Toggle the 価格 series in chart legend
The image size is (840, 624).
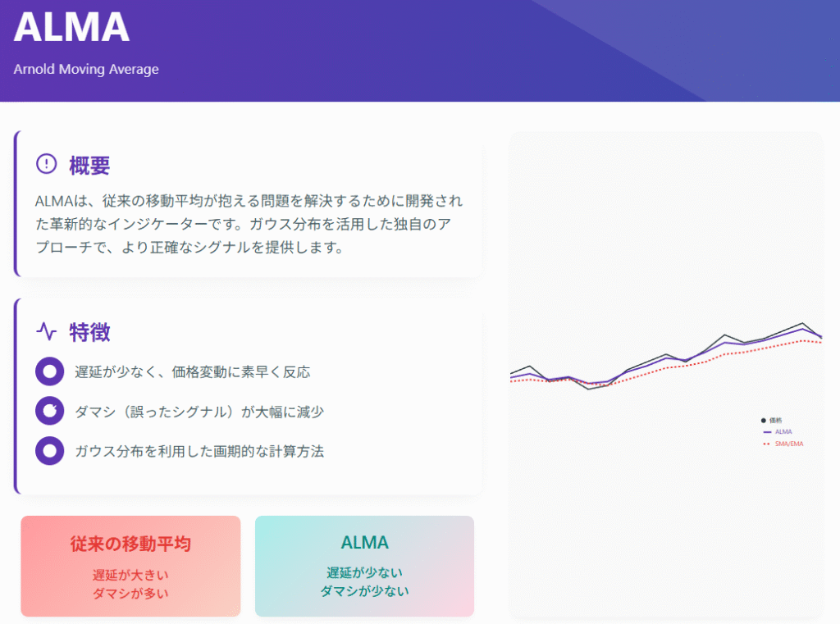(x=776, y=421)
